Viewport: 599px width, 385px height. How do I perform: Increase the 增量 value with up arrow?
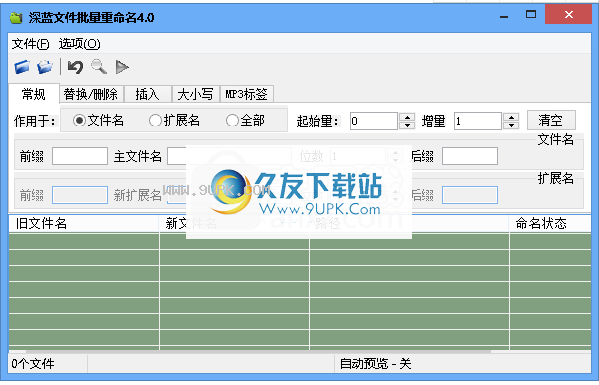[x=511, y=117]
